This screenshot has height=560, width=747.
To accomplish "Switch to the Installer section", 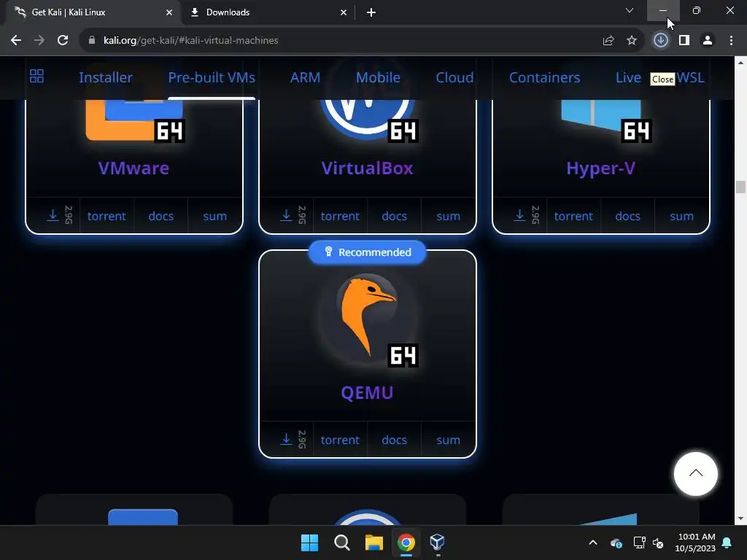I will pos(105,77).
